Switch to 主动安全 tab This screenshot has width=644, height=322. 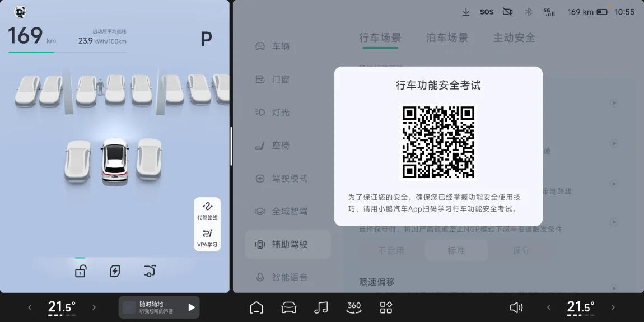514,38
